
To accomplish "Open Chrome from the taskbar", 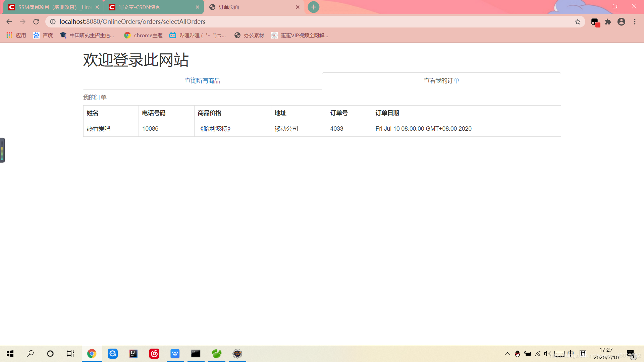I will pos(92,354).
